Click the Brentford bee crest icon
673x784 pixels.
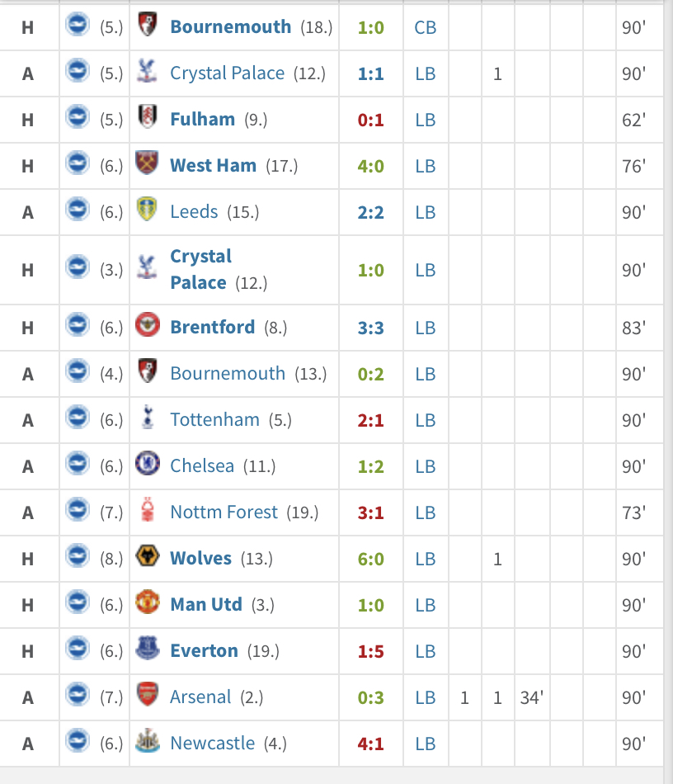[148, 324]
